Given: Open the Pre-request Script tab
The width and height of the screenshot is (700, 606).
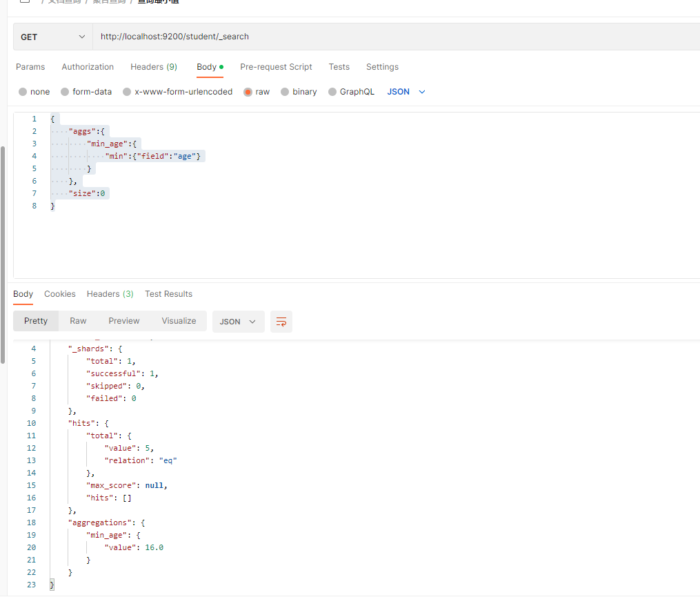Looking at the screenshot, I should [276, 67].
